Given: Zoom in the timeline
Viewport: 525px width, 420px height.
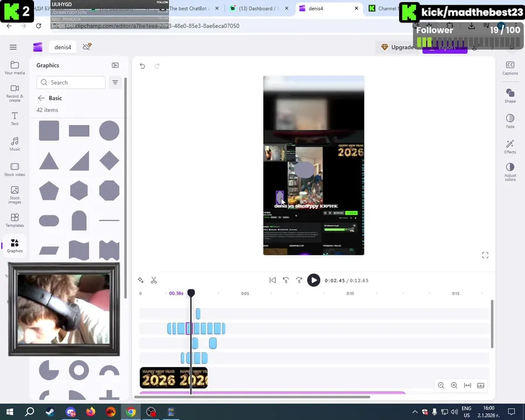Looking at the screenshot, I should 454,386.
